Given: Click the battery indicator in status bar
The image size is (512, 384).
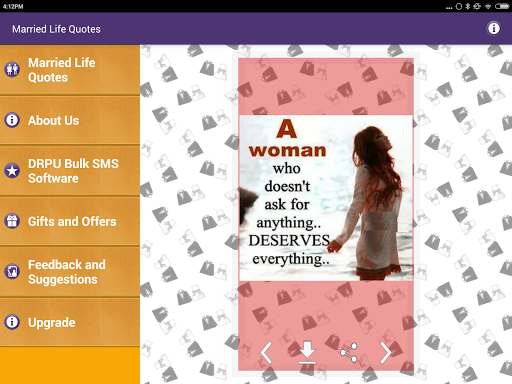Looking at the screenshot, I should (x=502, y=6).
